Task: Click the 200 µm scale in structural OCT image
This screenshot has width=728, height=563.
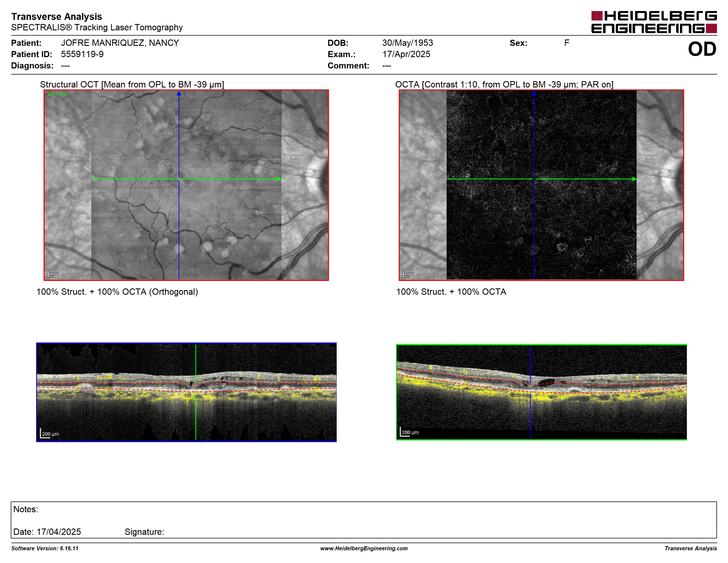Action: pyautogui.click(x=57, y=273)
